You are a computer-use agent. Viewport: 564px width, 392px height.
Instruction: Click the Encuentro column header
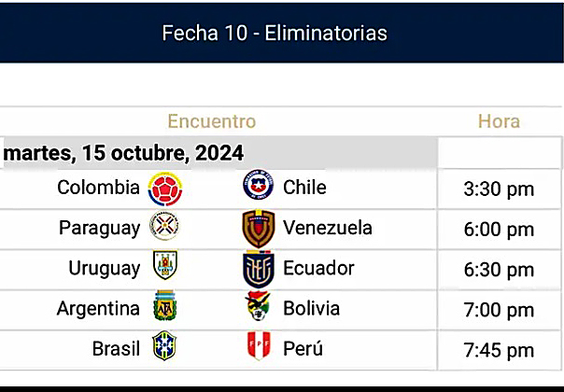(x=212, y=121)
